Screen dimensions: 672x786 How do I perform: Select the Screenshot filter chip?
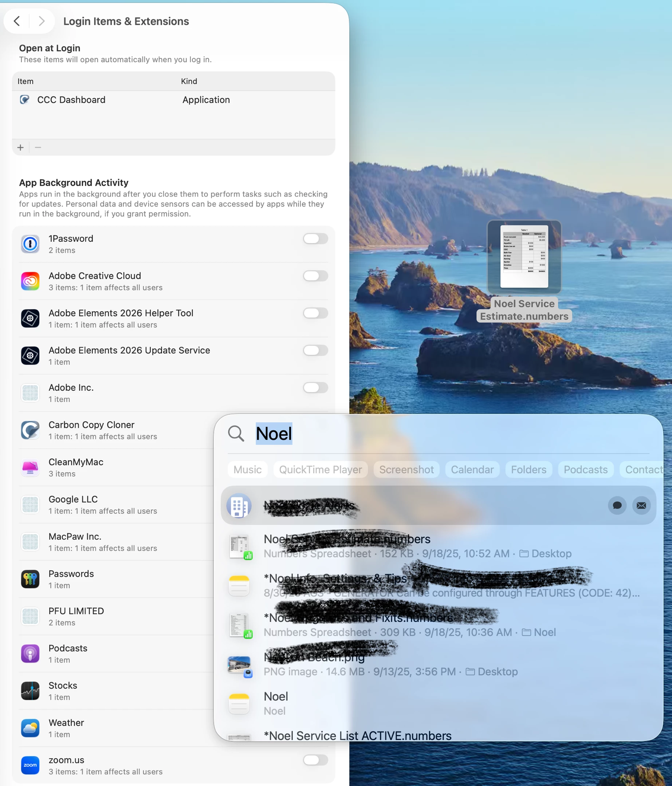(406, 470)
